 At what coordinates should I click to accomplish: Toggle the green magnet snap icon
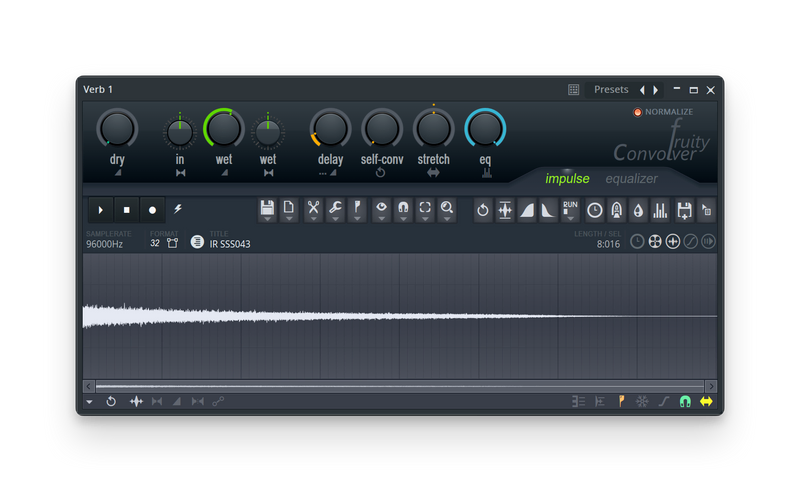(x=685, y=402)
